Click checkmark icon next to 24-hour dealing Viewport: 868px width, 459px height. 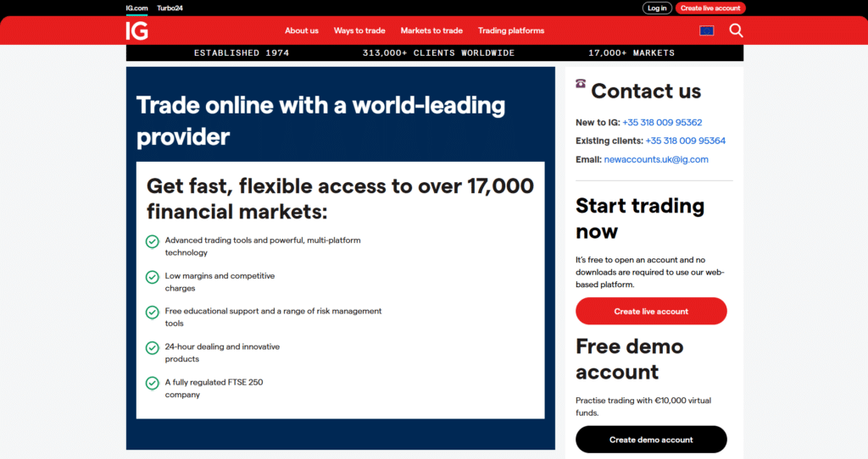[x=153, y=348]
